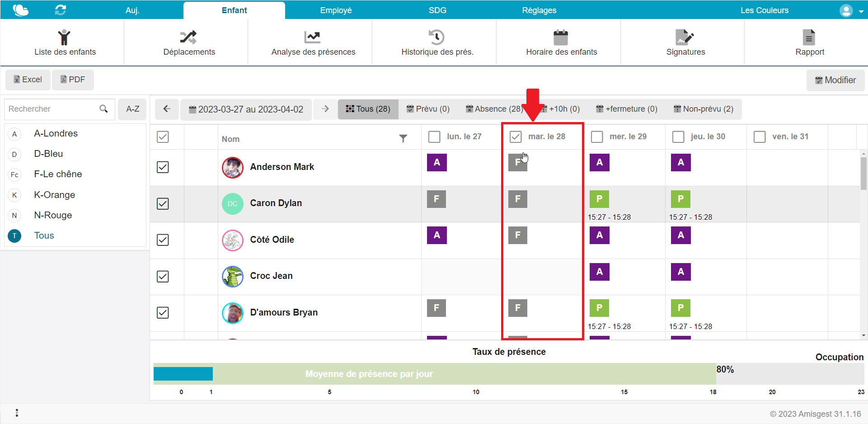
Task: Click the Moyenne de présence par jour bar
Action: click(x=435, y=374)
